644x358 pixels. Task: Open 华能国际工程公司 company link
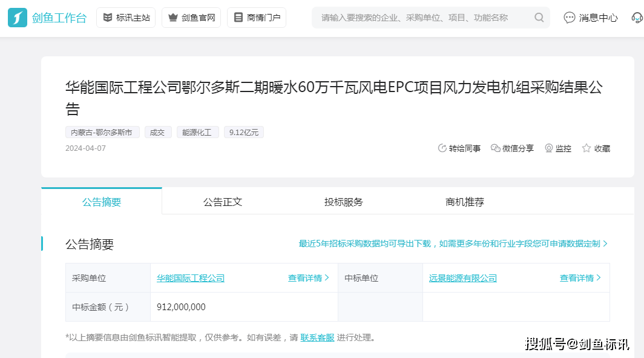(191, 278)
